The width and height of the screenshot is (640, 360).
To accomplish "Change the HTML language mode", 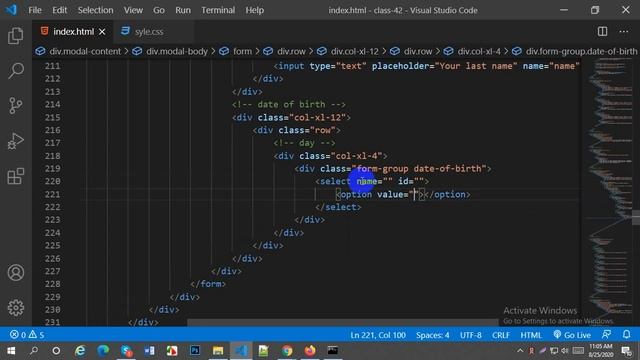I will (531, 335).
